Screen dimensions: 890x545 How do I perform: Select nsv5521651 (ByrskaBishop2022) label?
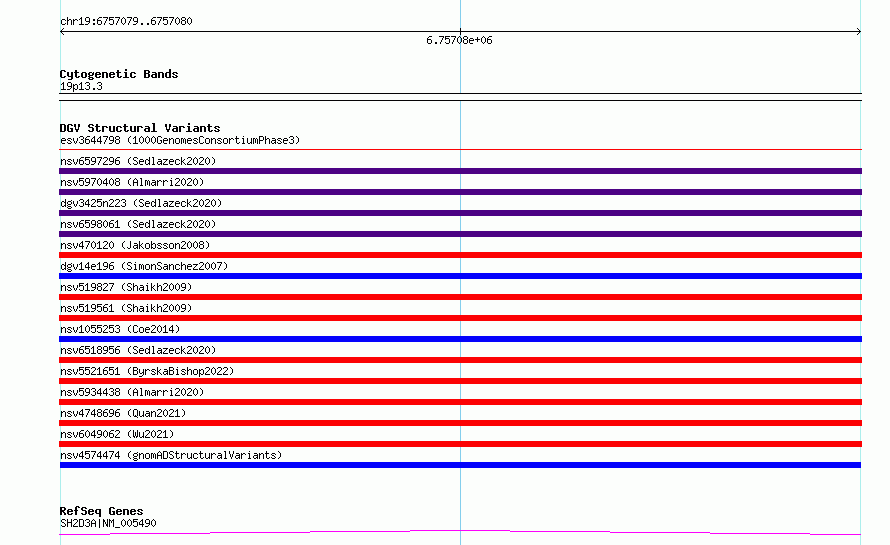pos(147,371)
